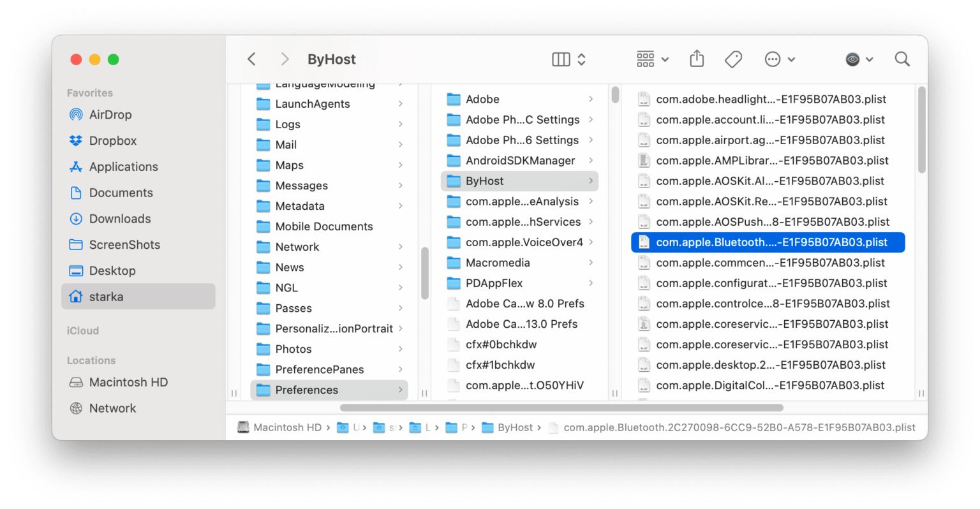Select Adobe Ph...6 Settings folder
The image size is (980, 509).
click(520, 140)
